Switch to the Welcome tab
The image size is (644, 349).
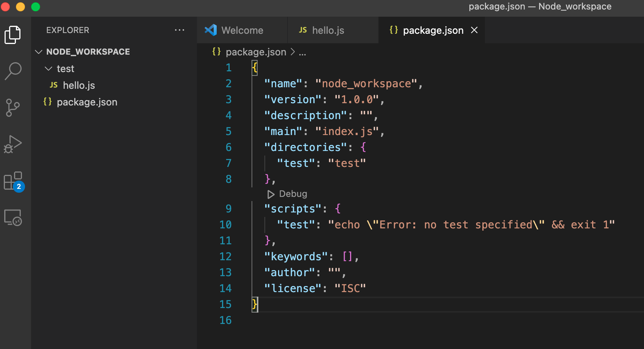(x=242, y=30)
